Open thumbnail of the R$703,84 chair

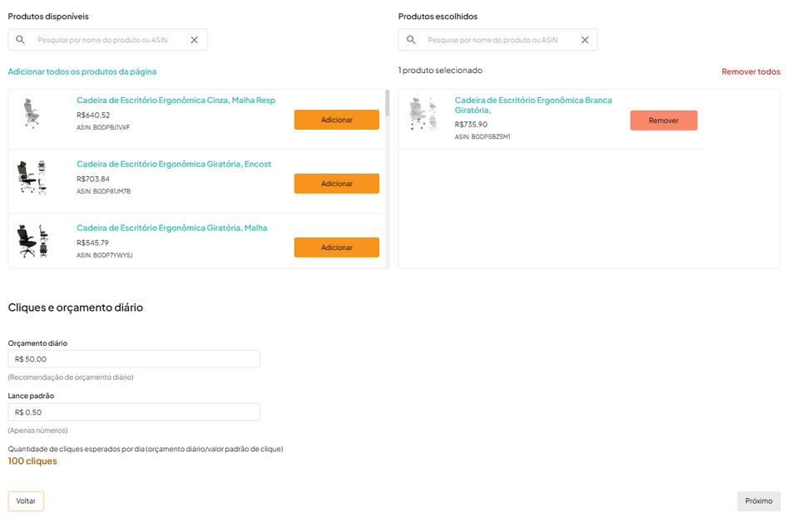[32, 177]
